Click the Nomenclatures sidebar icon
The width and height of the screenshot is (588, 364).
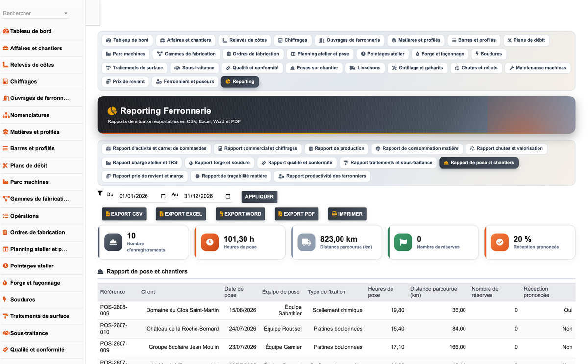(6, 115)
